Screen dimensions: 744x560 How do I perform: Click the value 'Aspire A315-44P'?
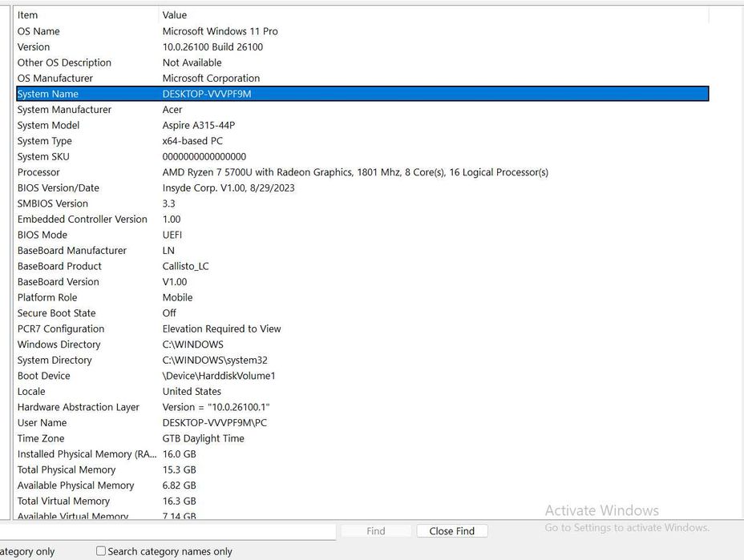point(199,125)
